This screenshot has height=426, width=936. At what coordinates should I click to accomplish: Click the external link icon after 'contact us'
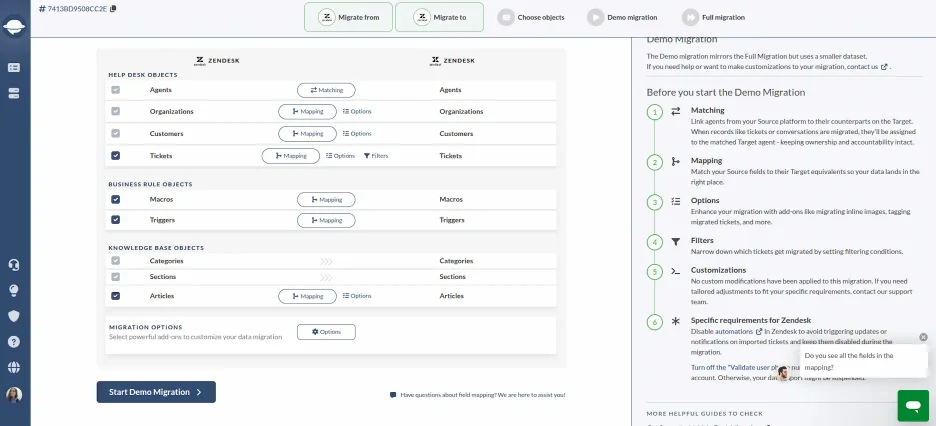[884, 67]
